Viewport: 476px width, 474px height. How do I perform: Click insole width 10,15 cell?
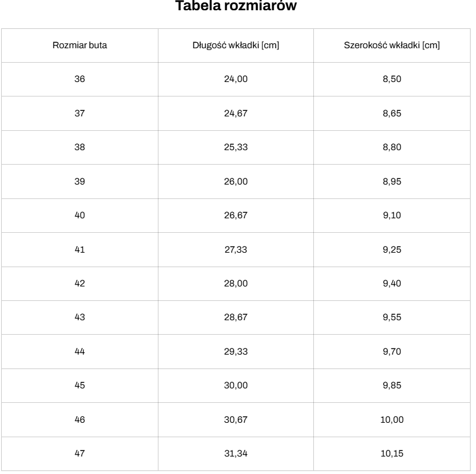click(392, 453)
